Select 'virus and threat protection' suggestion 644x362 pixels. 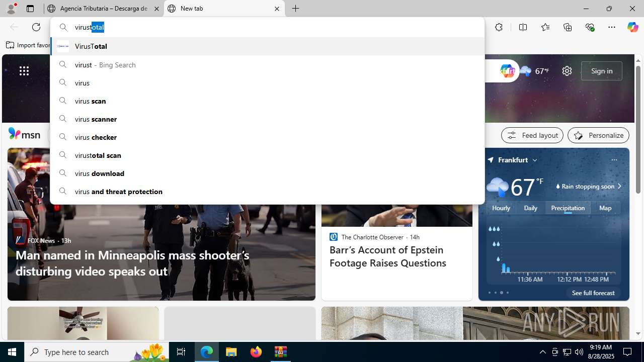point(267,192)
